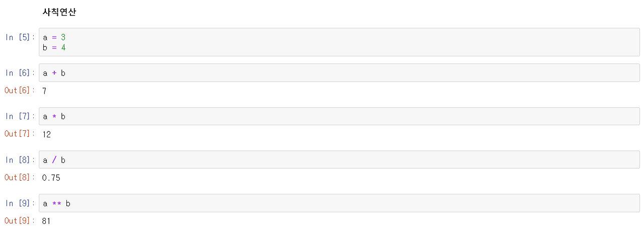Click the In [9] prompt label
Viewport: 644px width, 230px height.
(20, 203)
